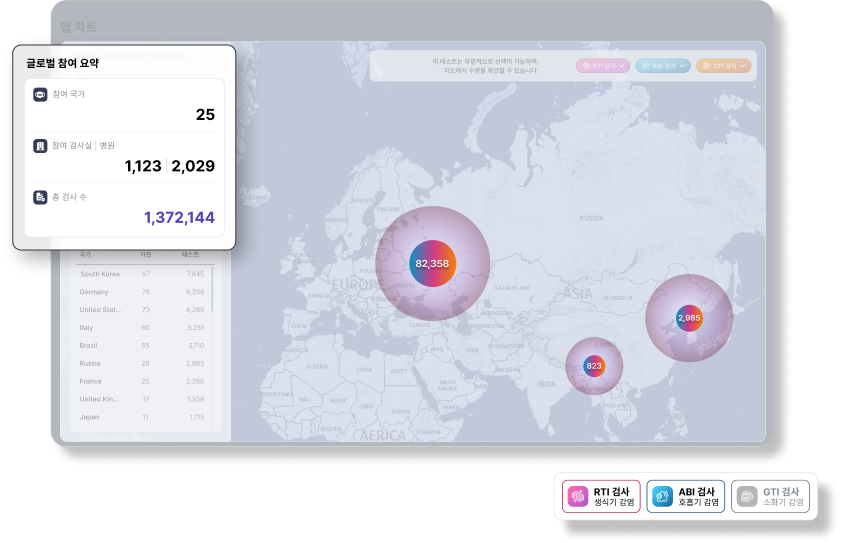Select the France row

click(x=142, y=381)
